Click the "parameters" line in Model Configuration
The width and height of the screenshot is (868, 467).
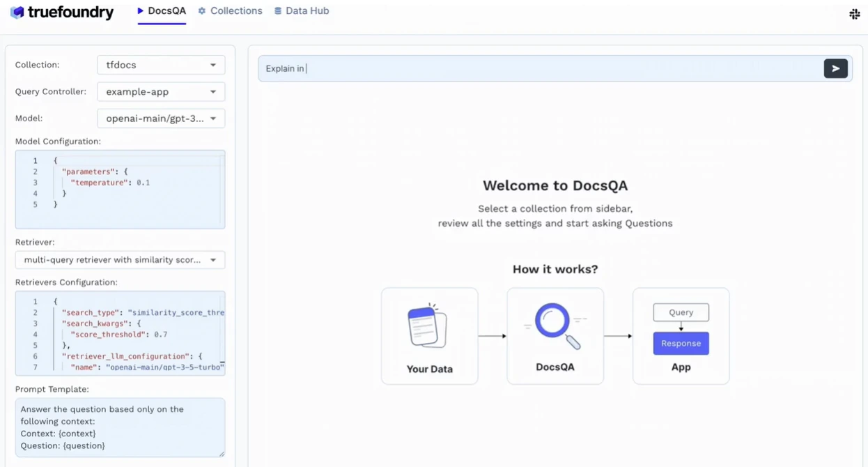click(x=95, y=171)
